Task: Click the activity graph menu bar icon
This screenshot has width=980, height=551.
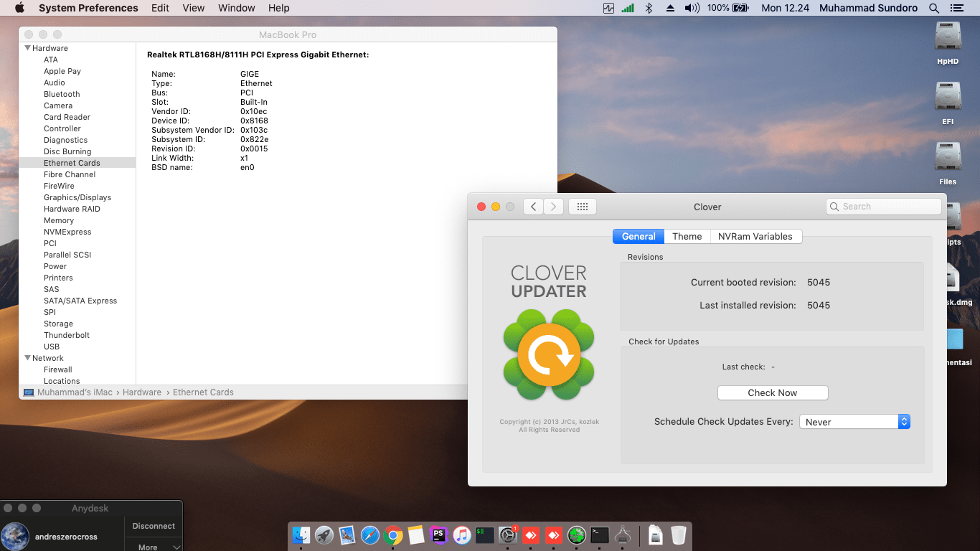Action: [x=609, y=8]
